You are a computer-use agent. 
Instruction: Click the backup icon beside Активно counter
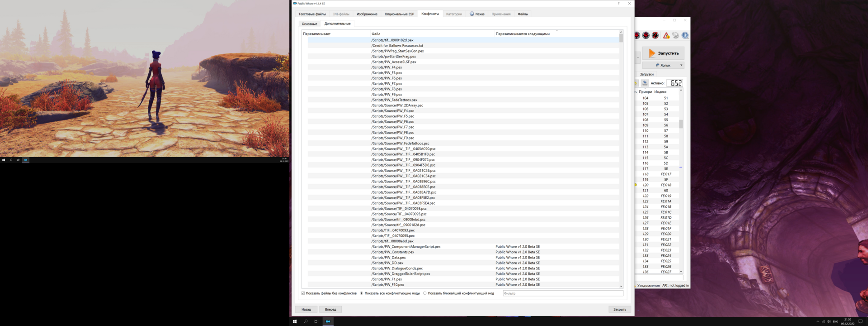pos(645,83)
